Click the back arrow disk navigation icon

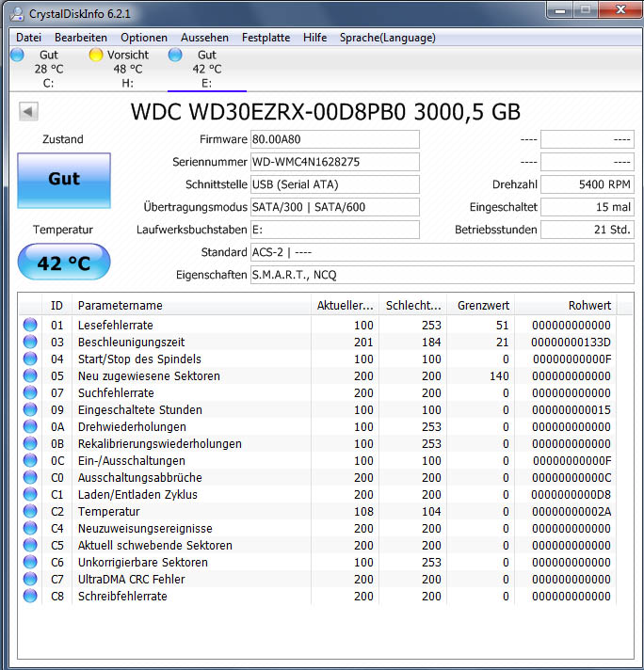pos(28,112)
